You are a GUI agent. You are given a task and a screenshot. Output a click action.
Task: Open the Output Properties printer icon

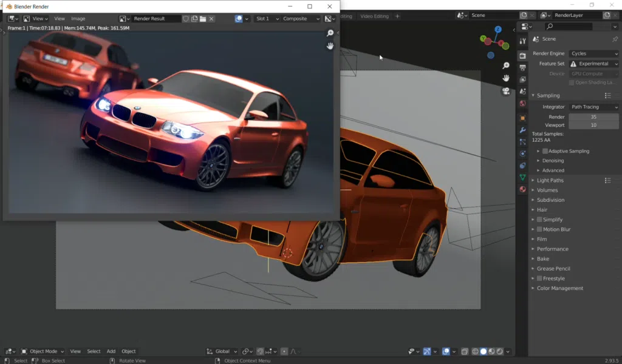pyautogui.click(x=522, y=67)
